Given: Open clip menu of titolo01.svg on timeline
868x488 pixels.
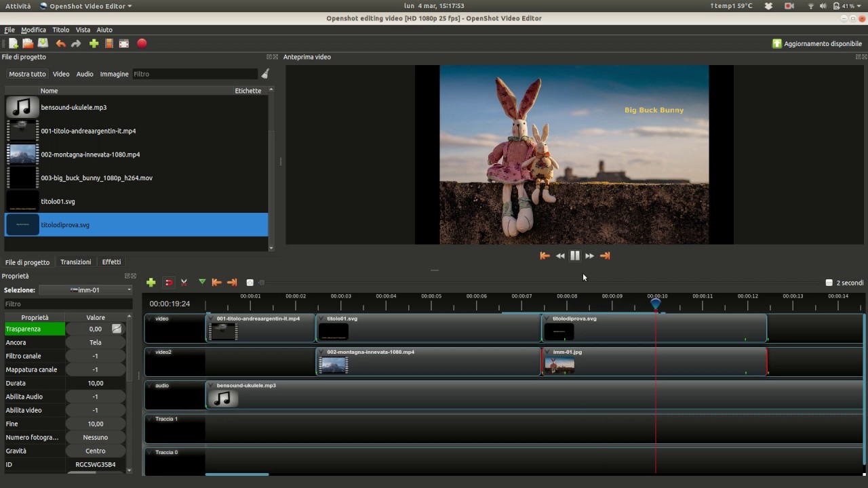Looking at the screenshot, I should (x=321, y=319).
